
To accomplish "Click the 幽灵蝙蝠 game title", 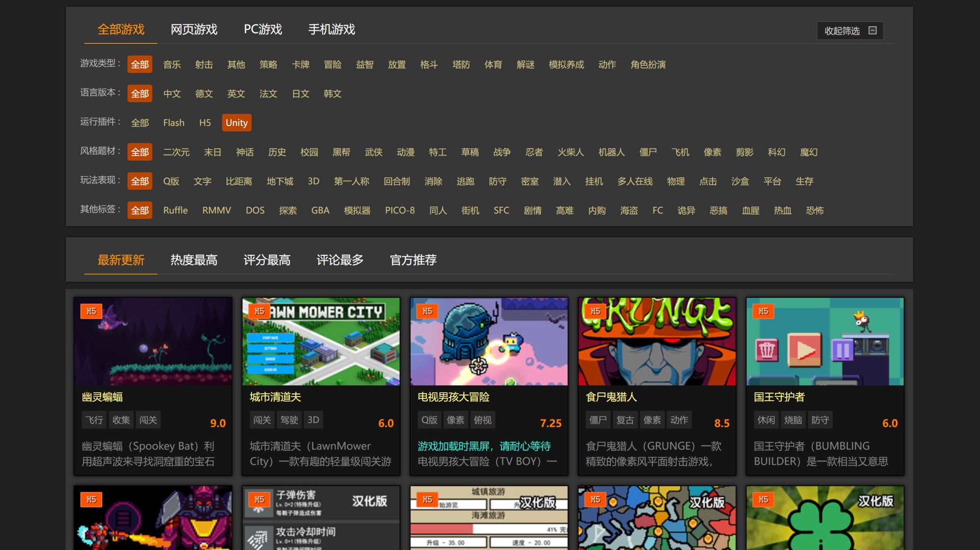I will coord(102,397).
